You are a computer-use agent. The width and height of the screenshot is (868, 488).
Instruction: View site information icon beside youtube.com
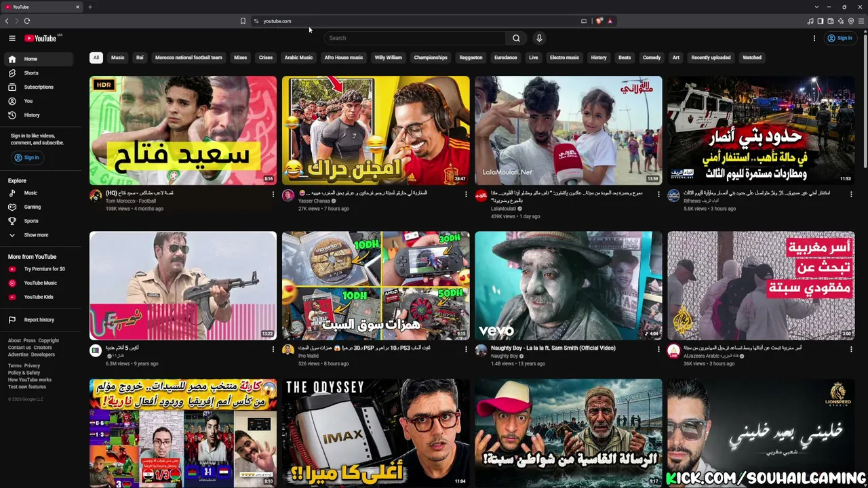(x=256, y=21)
